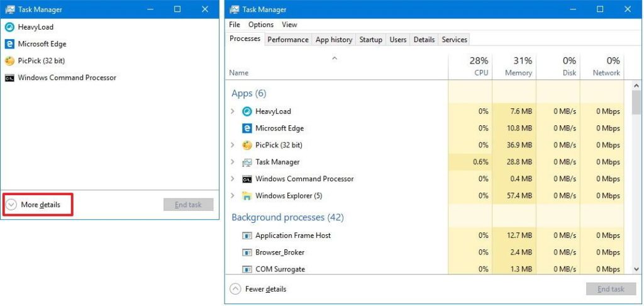644x306 pixels.
Task: Select the Windows Command Processor icon in the compact list
Action: [x=9, y=78]
